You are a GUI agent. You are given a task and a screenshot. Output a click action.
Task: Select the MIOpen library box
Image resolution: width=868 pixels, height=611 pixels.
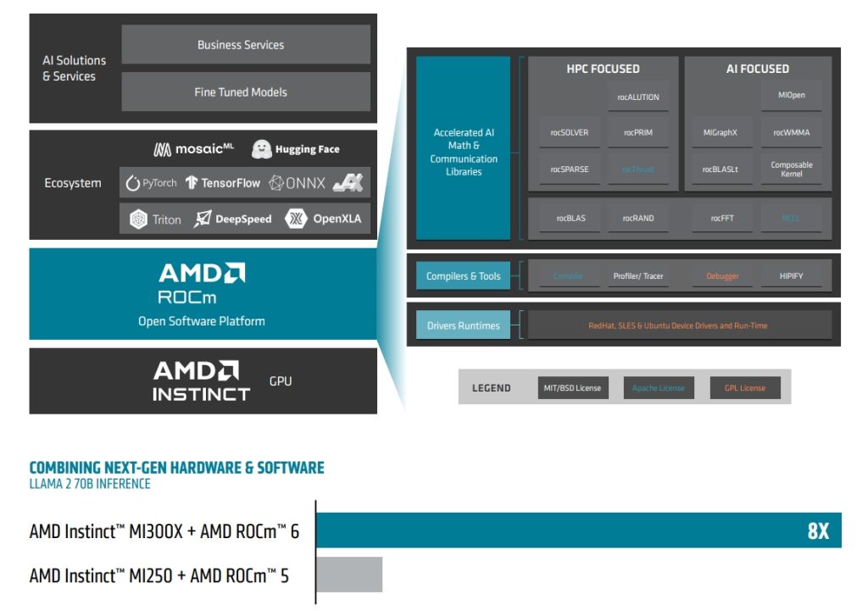pos(791,96)
